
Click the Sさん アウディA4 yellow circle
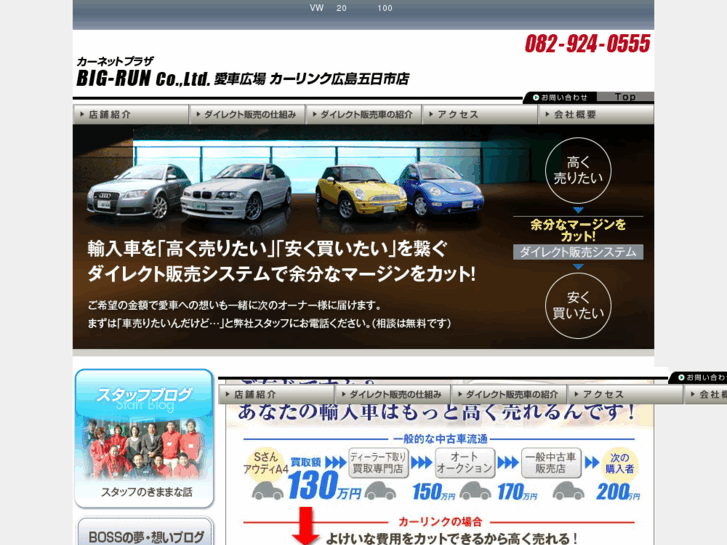tap(266, 463)
